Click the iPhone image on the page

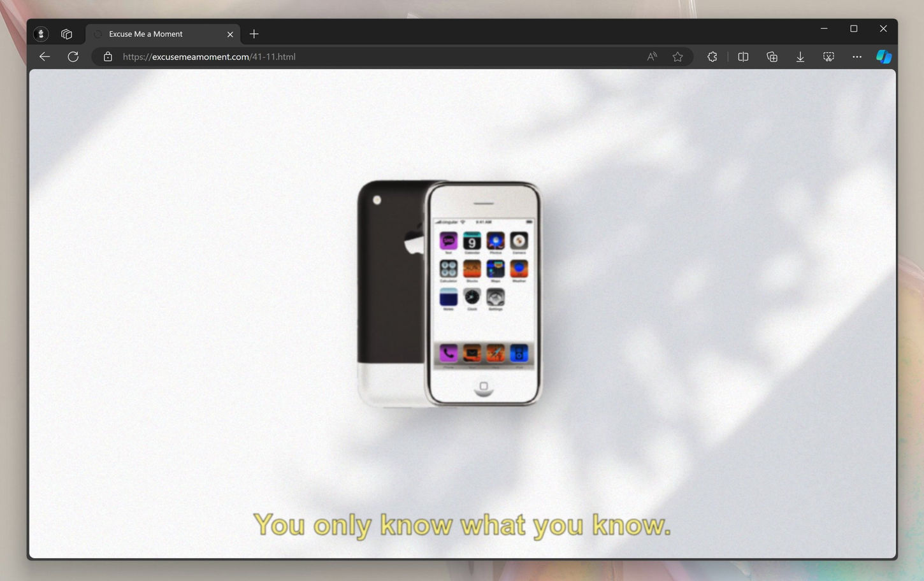tap(449, 294)
